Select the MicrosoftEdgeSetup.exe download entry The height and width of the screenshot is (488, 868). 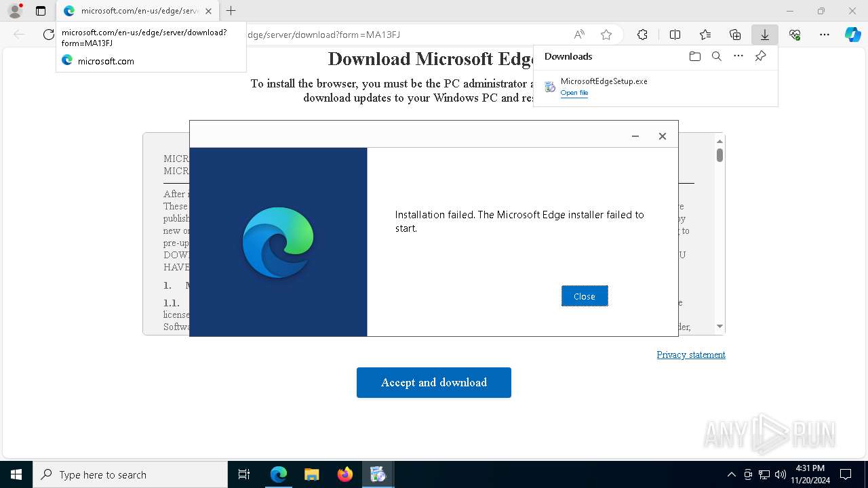click(656, 87)
